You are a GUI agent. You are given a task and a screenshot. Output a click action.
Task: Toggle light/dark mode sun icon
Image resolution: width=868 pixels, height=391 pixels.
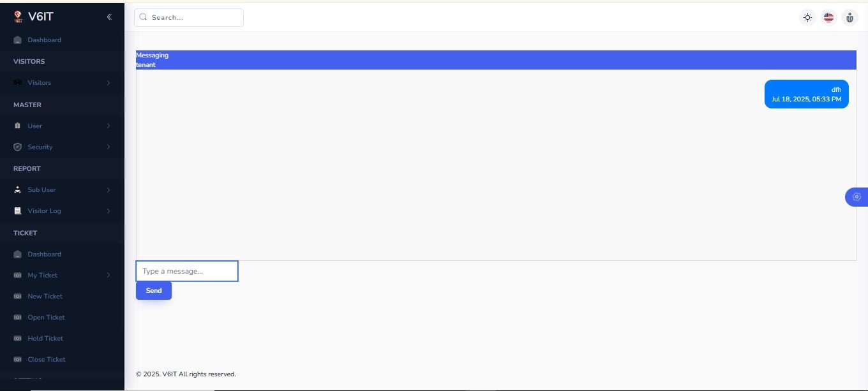click(x=808, y=18)
